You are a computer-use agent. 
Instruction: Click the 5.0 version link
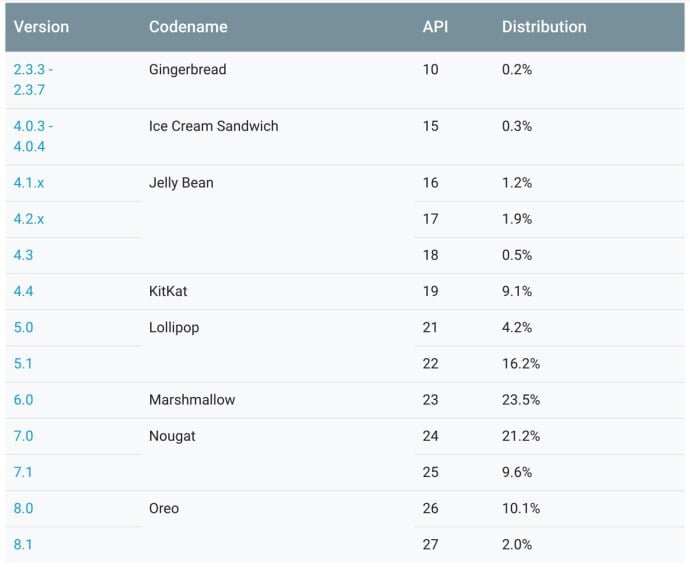(x=23, y=327)
